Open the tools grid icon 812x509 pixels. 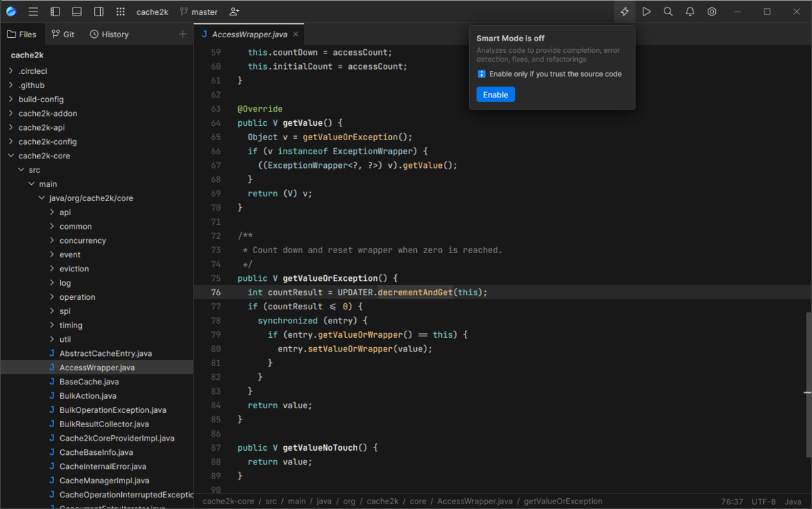point(120,12)
